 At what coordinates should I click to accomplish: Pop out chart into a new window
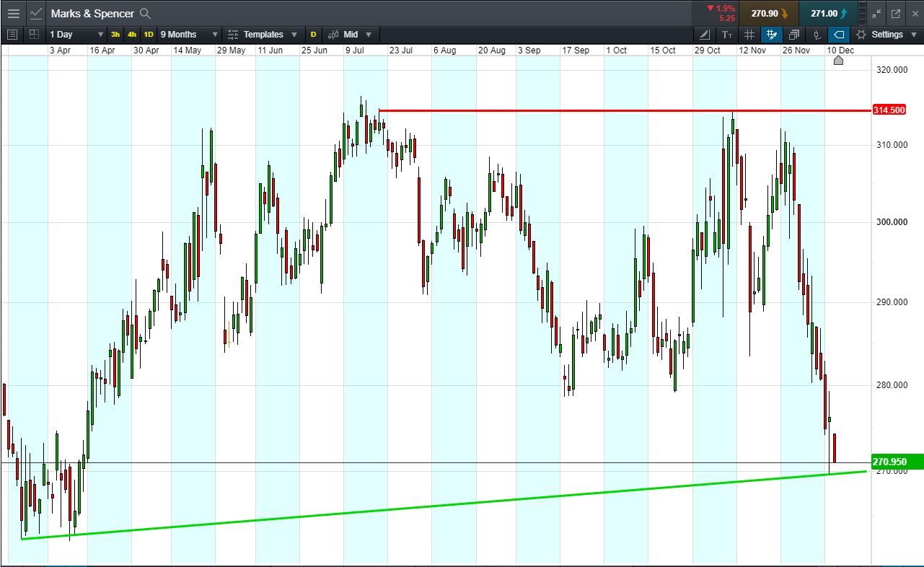[x=896, y=14]
